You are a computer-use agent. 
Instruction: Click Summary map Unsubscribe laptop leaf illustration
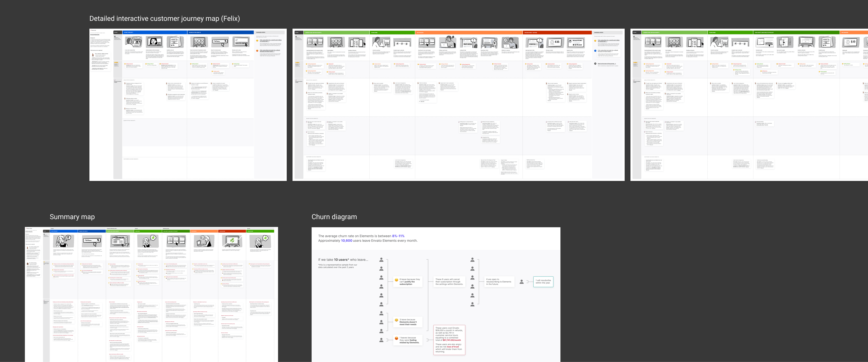tap(232, 241)
